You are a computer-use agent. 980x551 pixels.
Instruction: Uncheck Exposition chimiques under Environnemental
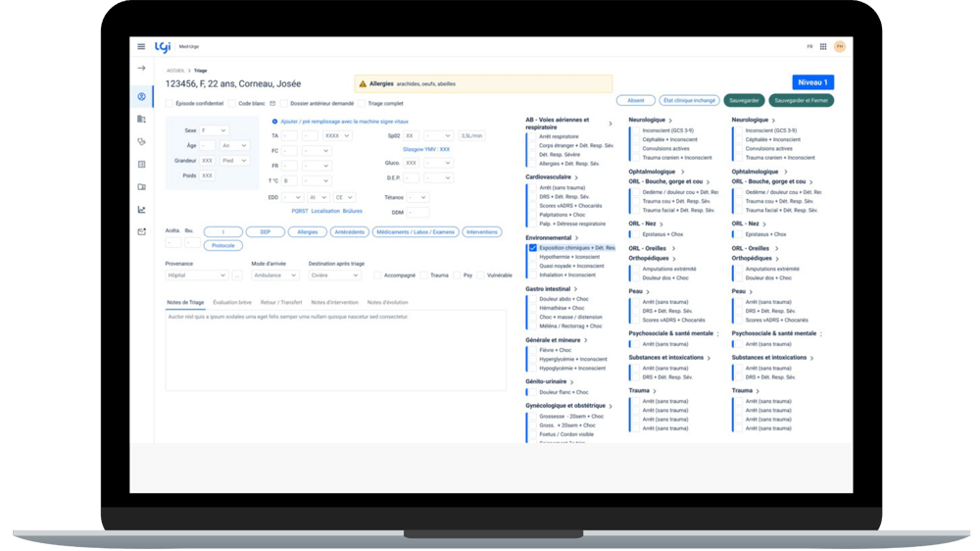pyautogui.click(x=533, y=248)
